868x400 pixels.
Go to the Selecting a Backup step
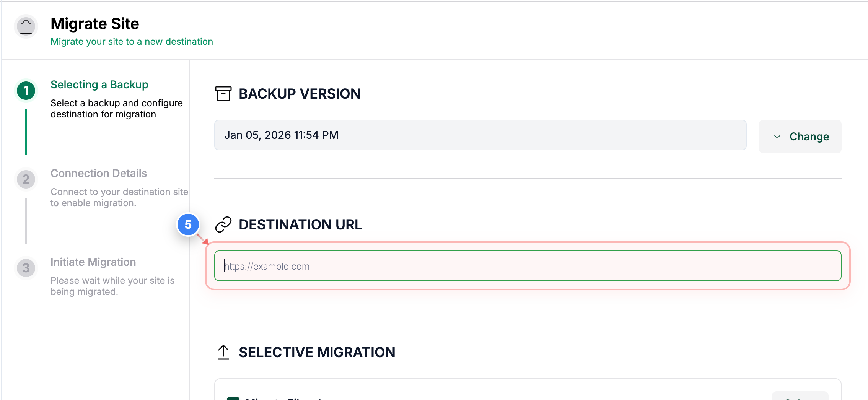click(x=99, y=85)
